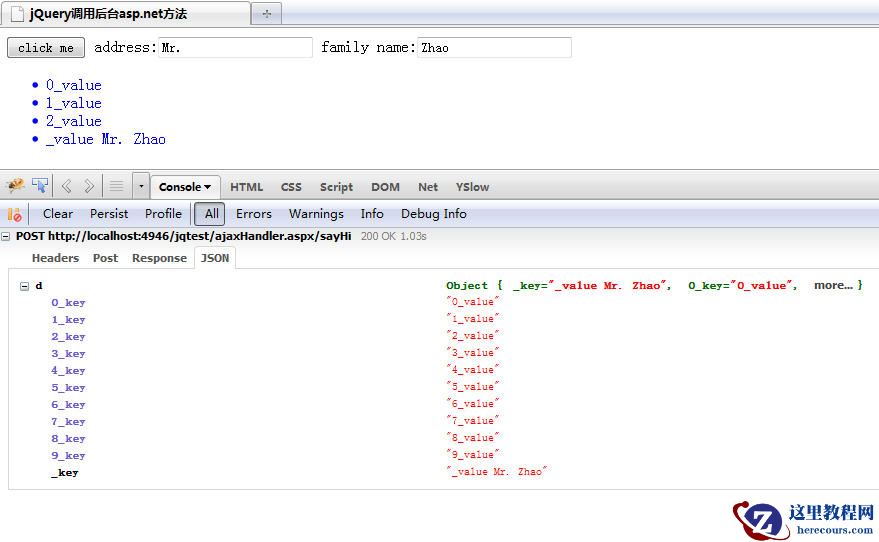View the request Headers tab
This screenshot has height=542, width=879.
(x=55, y=258)
